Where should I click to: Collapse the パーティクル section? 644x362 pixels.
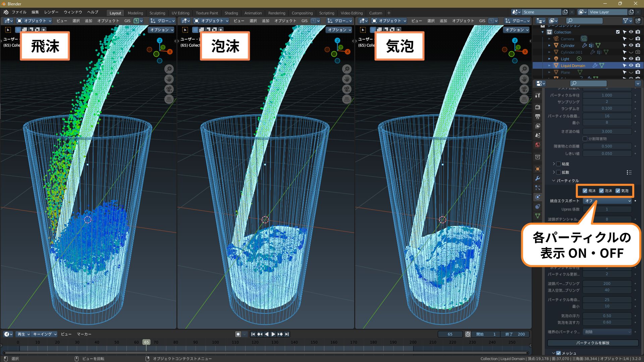554,181
